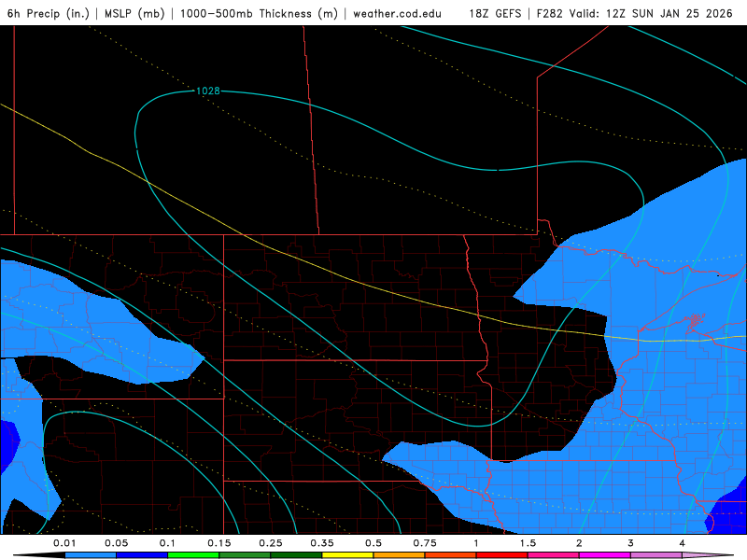Image resolution: width=747 pixels, height=560 pixels.
Task: Click the 0.15 legend value
Action: tap(219, 543)
